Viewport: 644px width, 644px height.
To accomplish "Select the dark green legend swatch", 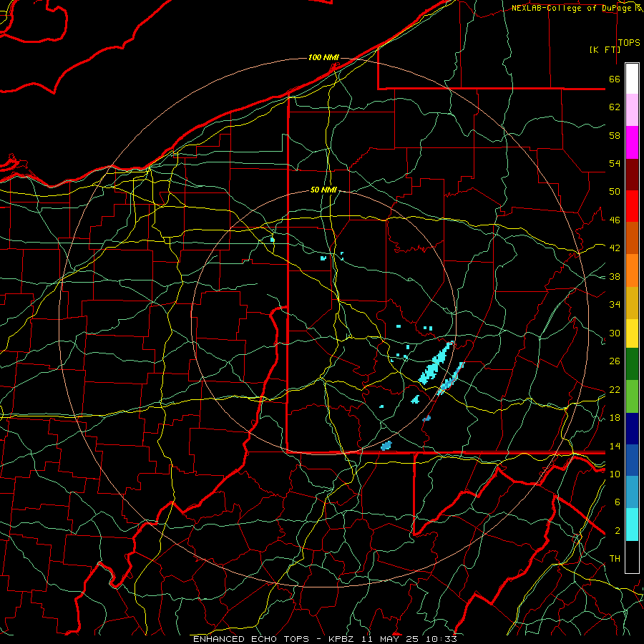I will tap(632, 364).
